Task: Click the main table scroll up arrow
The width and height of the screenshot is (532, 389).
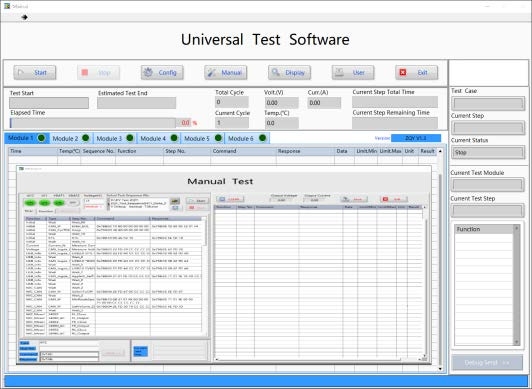Action: (x=440, y=151)
